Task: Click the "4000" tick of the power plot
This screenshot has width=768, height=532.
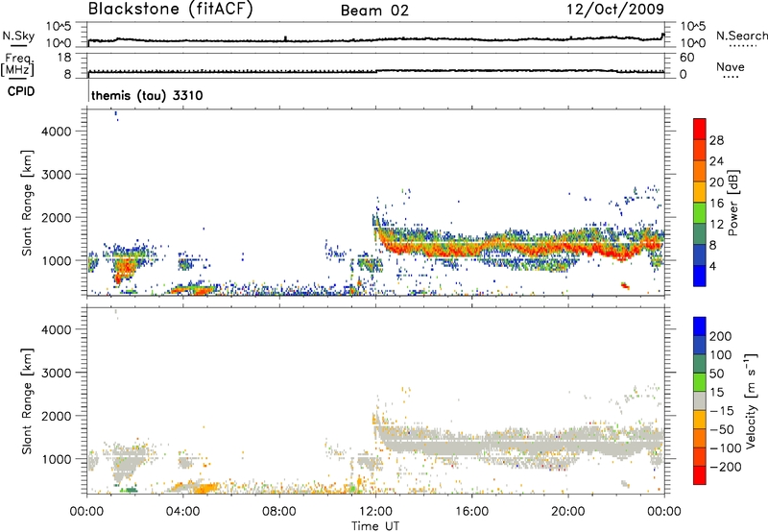Action: [57, 132]
